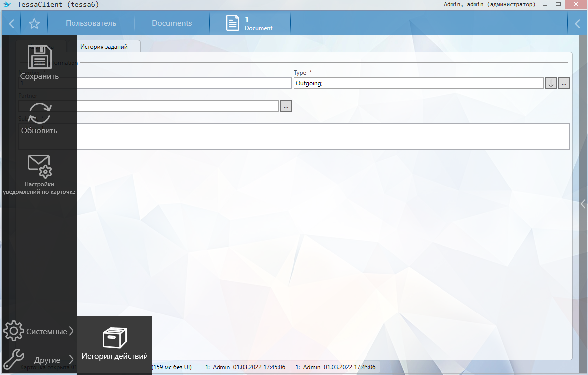Click the ellipsis button beside Type field
This screenshot has width=588, height=375.
[x=564, y=83]
